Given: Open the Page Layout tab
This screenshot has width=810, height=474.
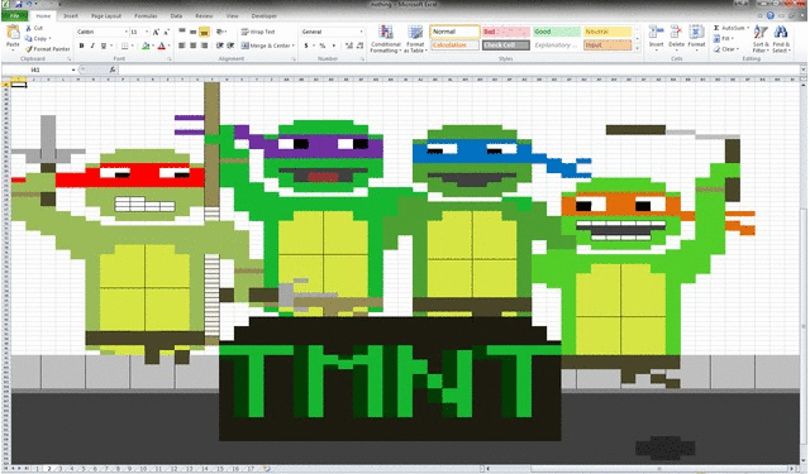Looking at the screenshot, I should (x=106, y=16).
